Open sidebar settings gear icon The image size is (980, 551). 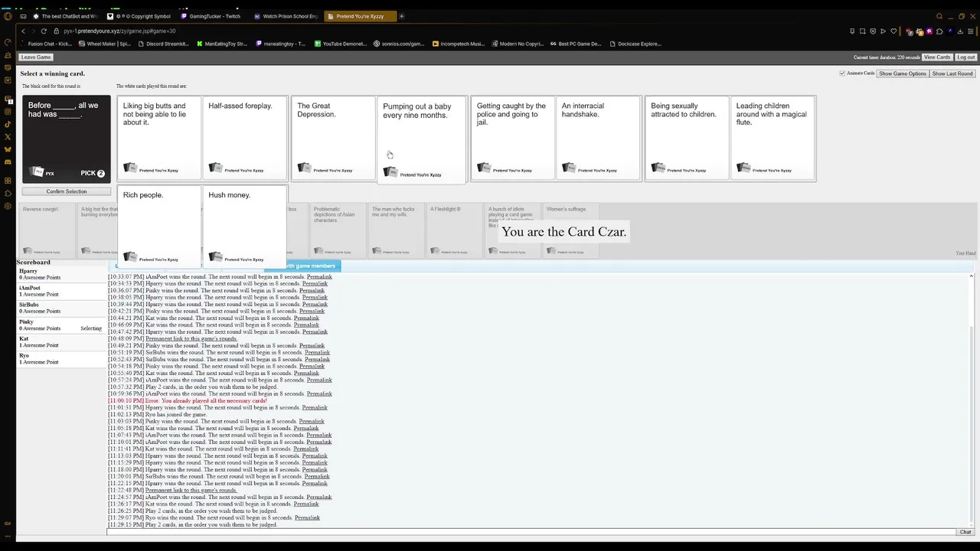pos(8,206)
